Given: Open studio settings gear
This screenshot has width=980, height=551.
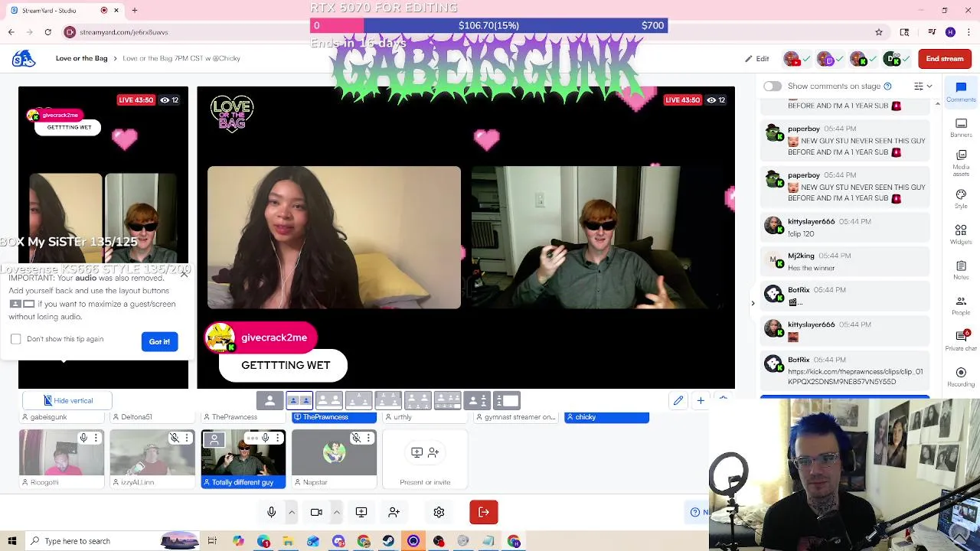Looking at the screenshot, I should click(x=439, y=512).
